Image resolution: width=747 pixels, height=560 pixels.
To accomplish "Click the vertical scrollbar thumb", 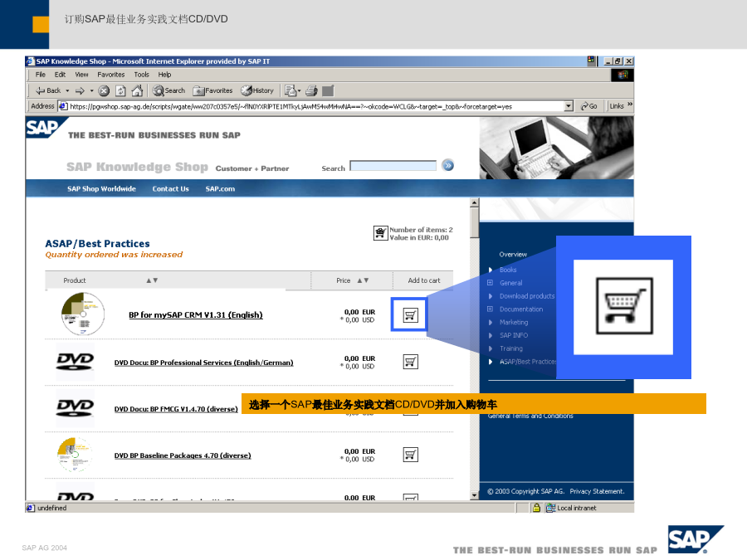I will pos(474,222).
